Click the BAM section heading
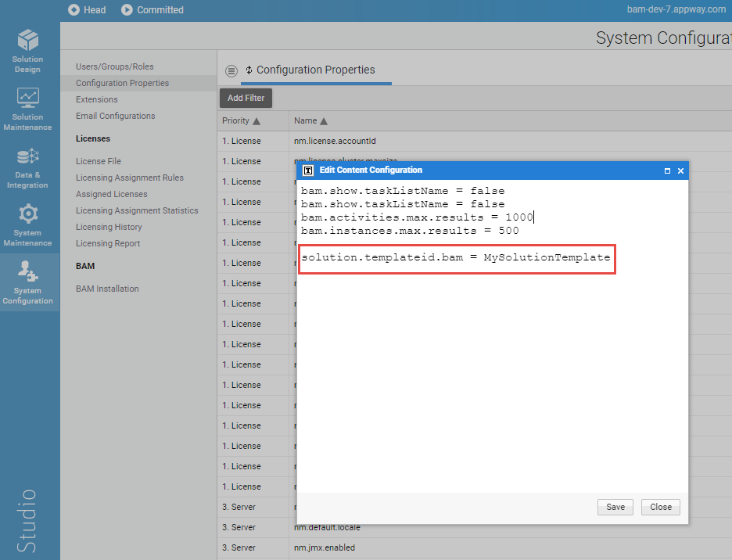The image size is (732, 560). pos(85,266)
